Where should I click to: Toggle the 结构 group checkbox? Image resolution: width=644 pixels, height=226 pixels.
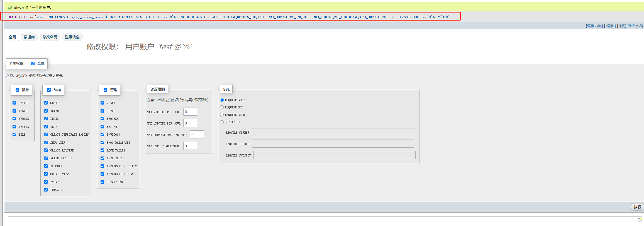(x=49, y=90)
